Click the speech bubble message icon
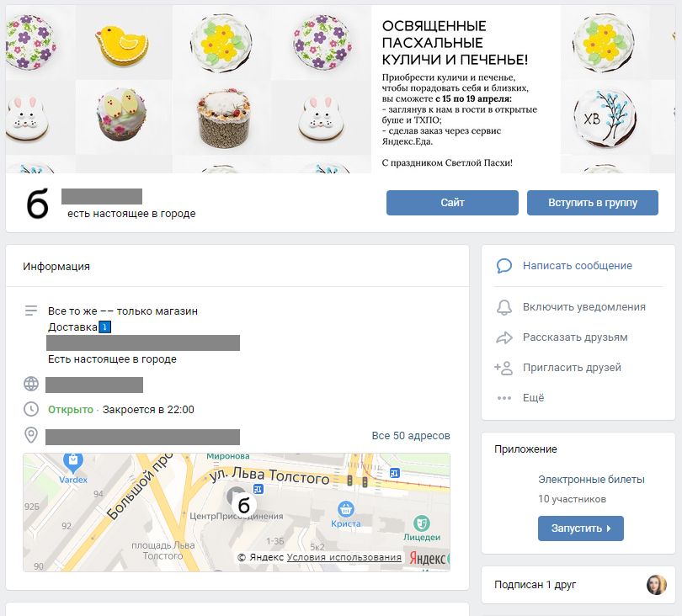 (504, 266)
